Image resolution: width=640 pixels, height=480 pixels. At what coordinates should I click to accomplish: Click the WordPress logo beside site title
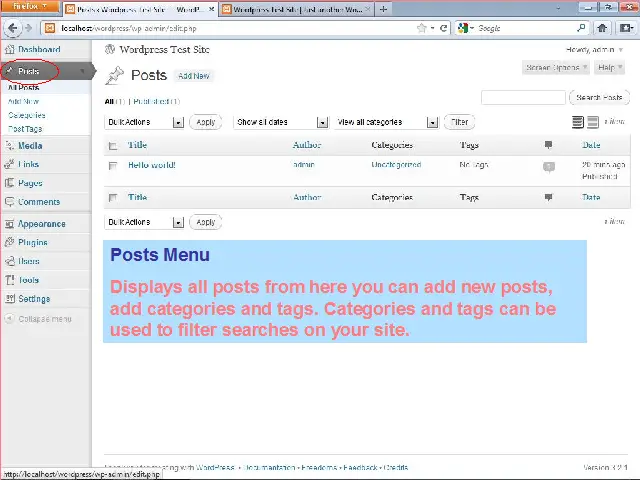click(110, 49)
